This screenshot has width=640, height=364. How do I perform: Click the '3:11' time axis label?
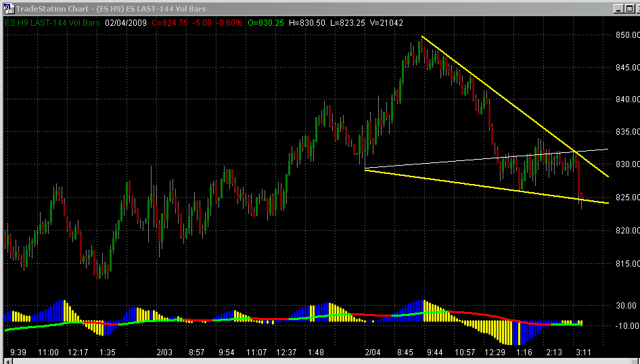point(584,352)
